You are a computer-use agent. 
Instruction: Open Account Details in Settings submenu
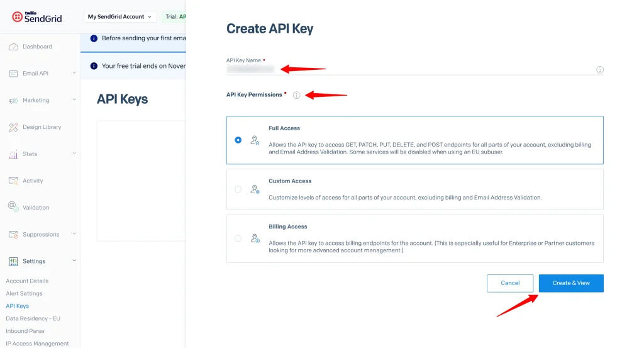tap(27, 281)
